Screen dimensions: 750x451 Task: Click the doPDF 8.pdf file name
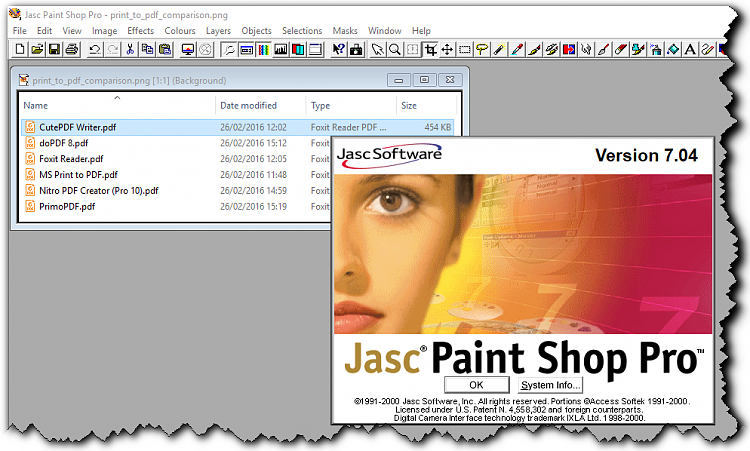(x=64, y=143)
